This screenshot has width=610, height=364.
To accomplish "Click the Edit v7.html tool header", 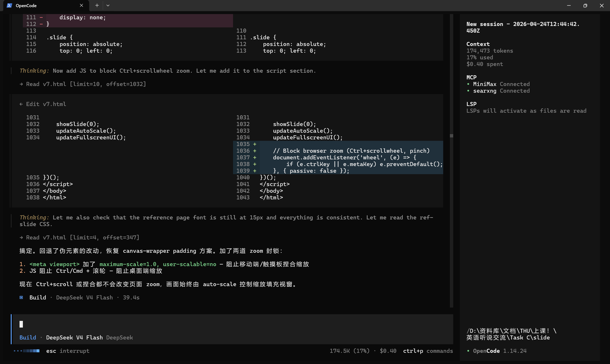I will pos(43,104).
